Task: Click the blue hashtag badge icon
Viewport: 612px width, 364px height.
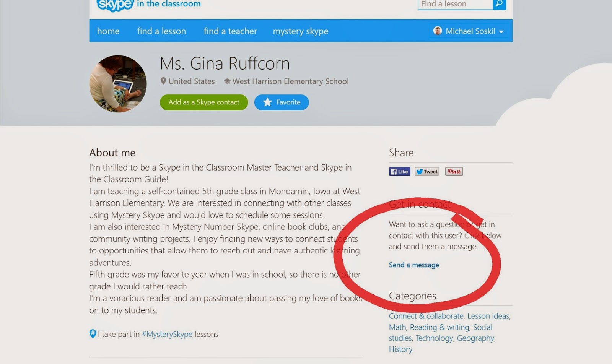Action: (x=93, y=333)
